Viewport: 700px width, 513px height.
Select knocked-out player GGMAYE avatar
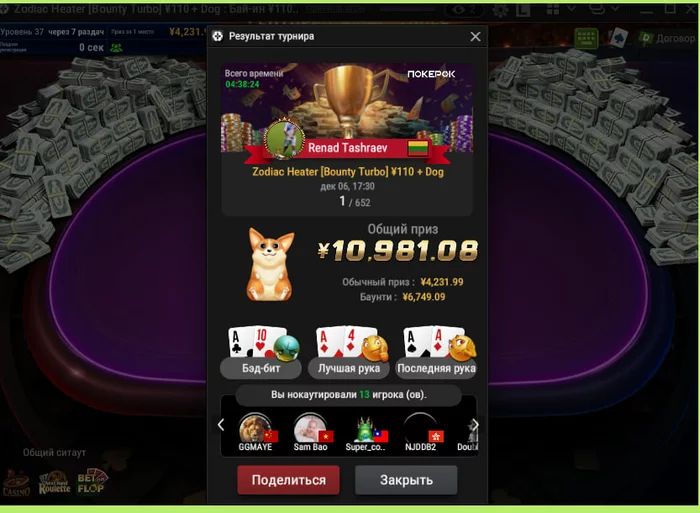pos(255,428)
